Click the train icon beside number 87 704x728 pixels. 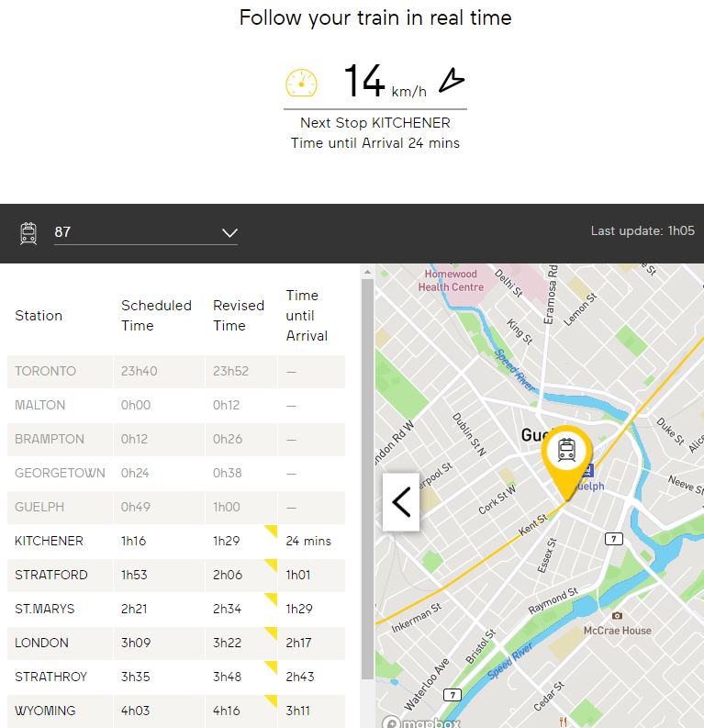[x=28, y=233]
